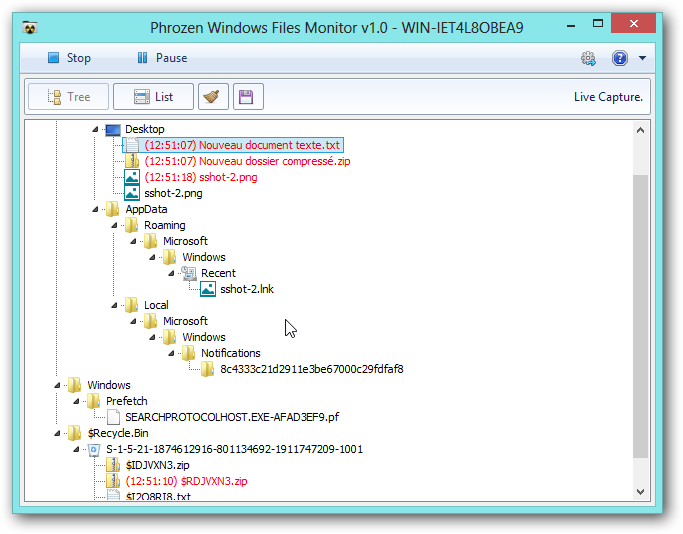Click the scroll down arrow

click(640, 492)
